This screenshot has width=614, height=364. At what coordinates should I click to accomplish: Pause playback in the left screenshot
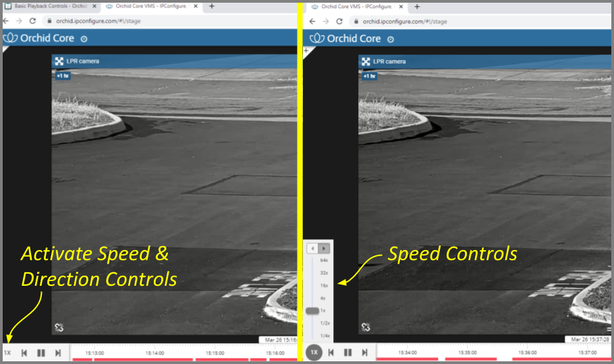40,353
